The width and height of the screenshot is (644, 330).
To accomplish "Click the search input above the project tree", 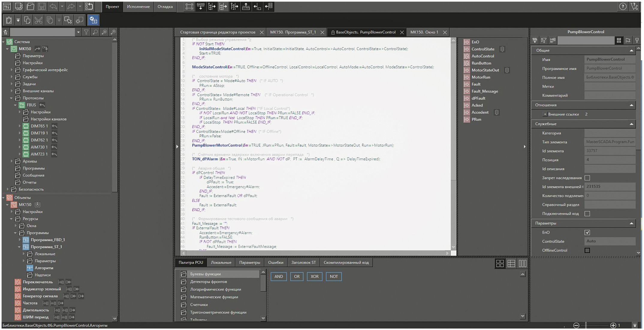I will 42,32.
